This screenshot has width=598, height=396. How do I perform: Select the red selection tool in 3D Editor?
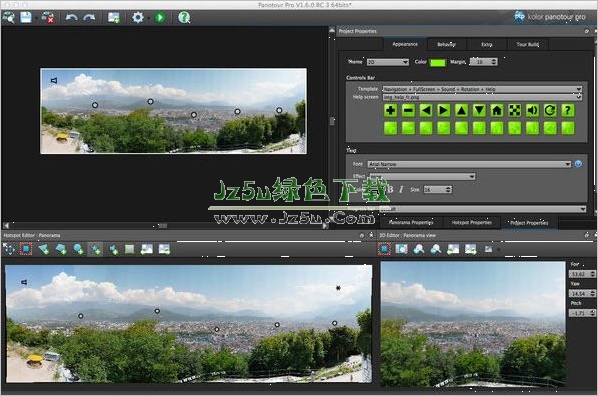click(x=384, y=250)
